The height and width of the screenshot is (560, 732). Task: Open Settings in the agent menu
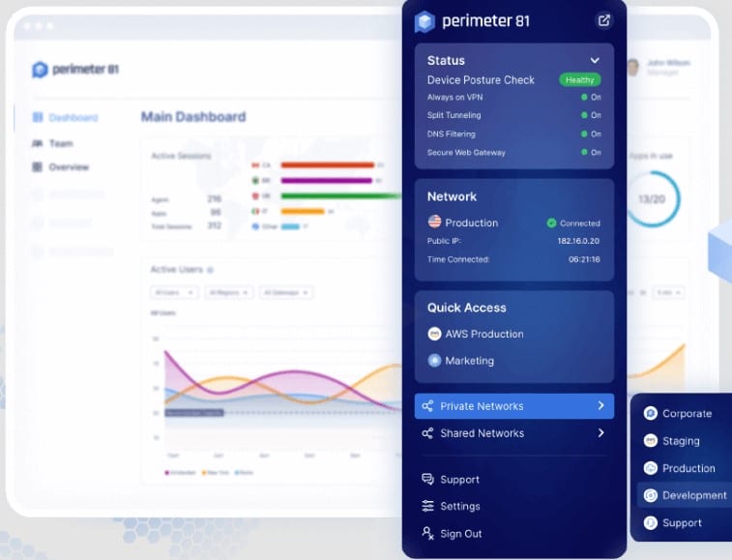(460, 506)
